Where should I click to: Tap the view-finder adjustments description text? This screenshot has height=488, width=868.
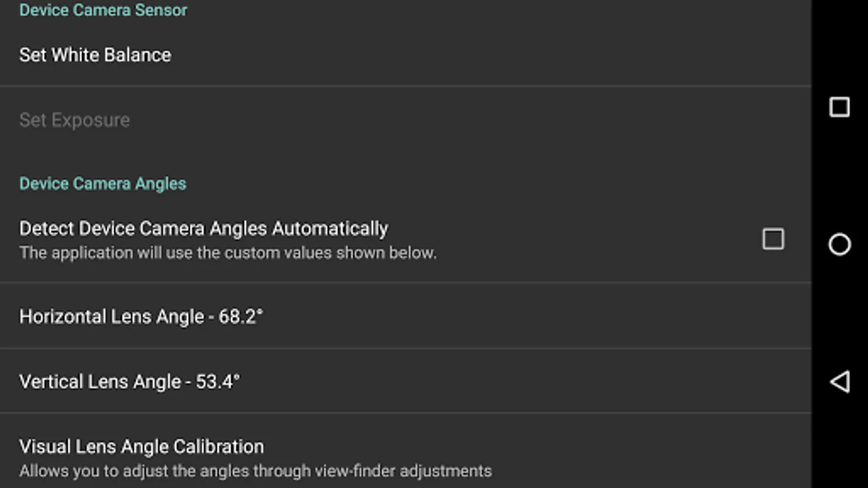coord(256,471)
